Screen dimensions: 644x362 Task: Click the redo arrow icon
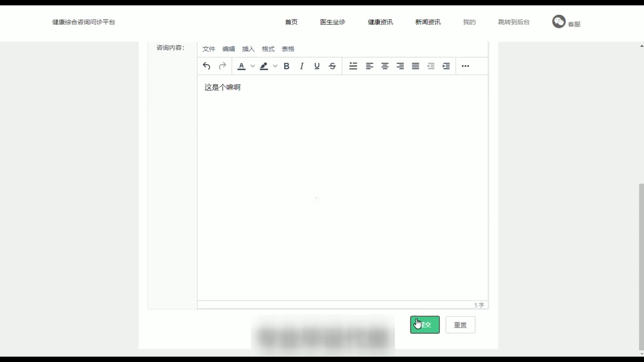click(x=222, y=66)
